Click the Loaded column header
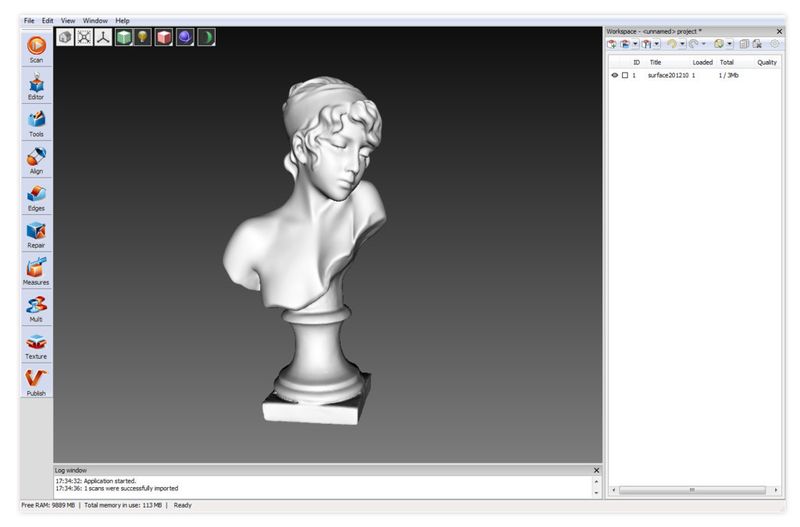Image resolution: width=800 pixels, height=527 pixels. (703, 62)
